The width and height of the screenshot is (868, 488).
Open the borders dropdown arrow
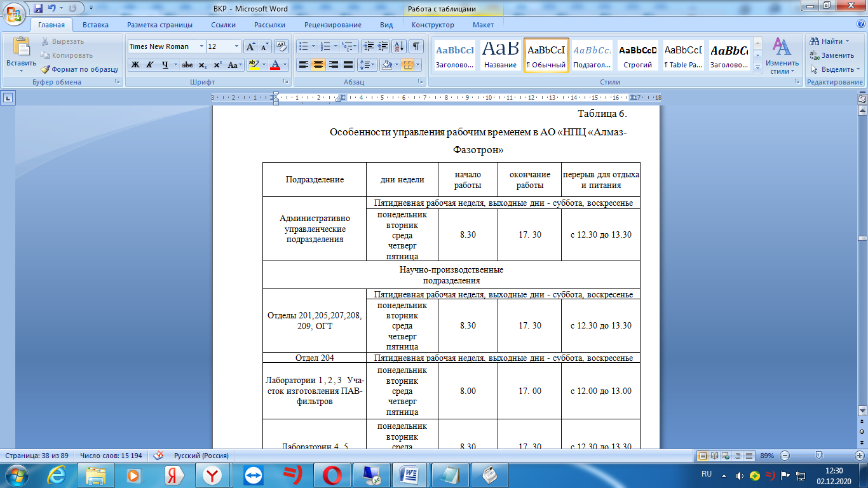[x=416, y=65]
